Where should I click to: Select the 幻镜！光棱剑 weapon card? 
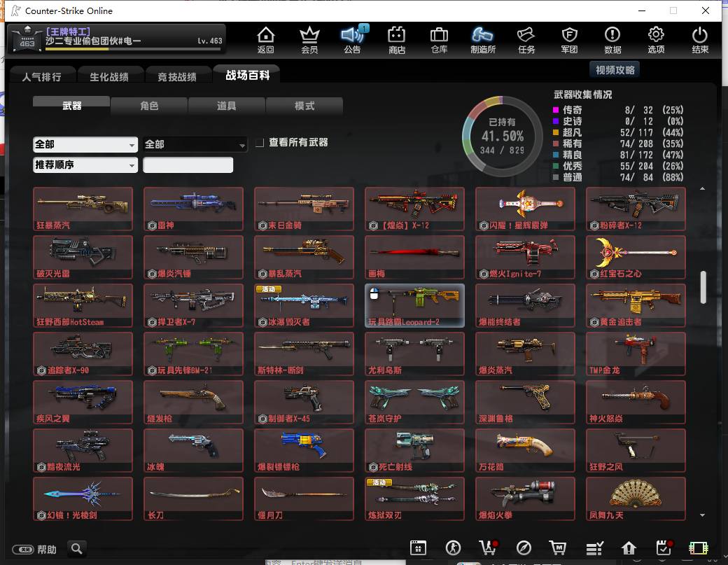[83, 498]
